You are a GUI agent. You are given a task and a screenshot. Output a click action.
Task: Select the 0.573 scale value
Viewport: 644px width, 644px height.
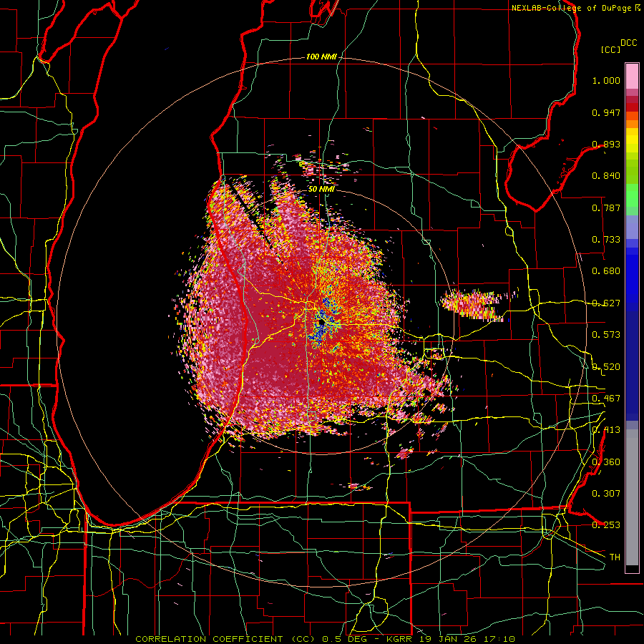pos(606,335)
